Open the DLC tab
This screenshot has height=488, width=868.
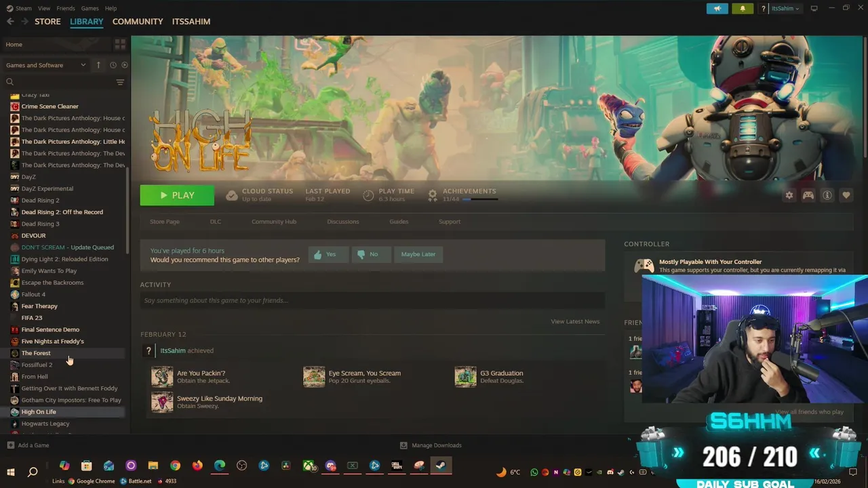(x=216, y=222)
